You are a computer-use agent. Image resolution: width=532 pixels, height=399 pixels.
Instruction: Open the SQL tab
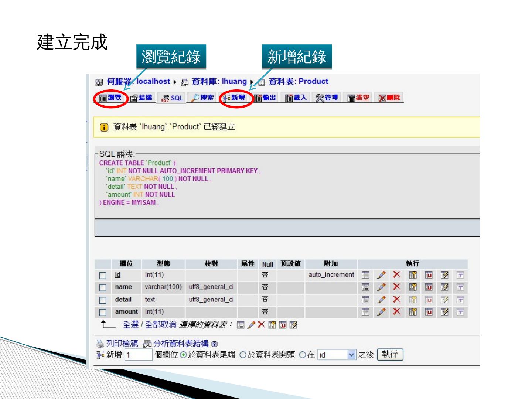click(173, 98)
